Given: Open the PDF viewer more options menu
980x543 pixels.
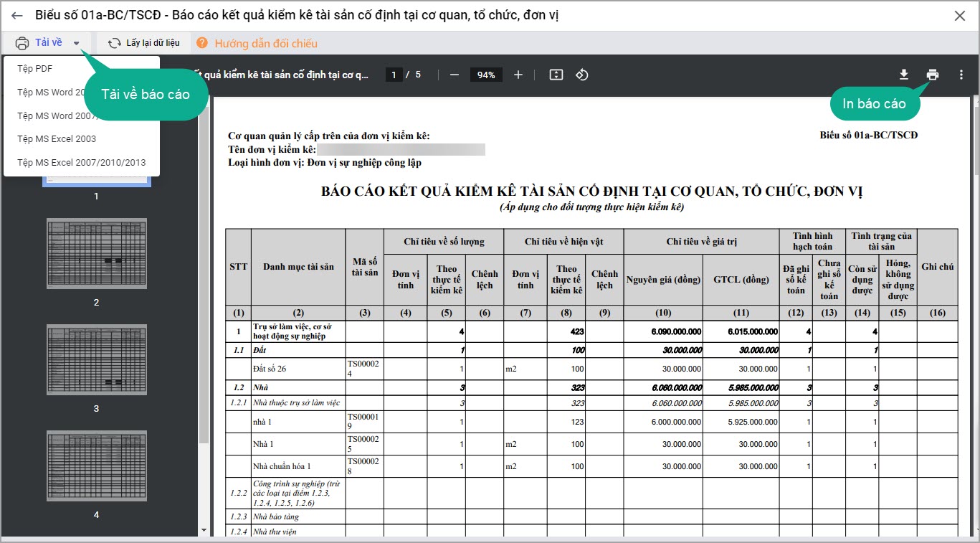Looking at the screenshot, I should point(961,75).
